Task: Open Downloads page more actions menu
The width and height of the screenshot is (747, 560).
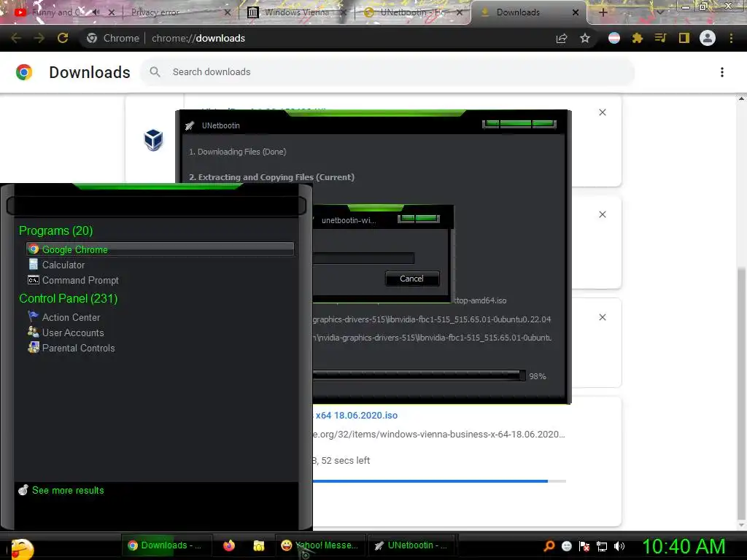Action: click(x=722, y=72)
